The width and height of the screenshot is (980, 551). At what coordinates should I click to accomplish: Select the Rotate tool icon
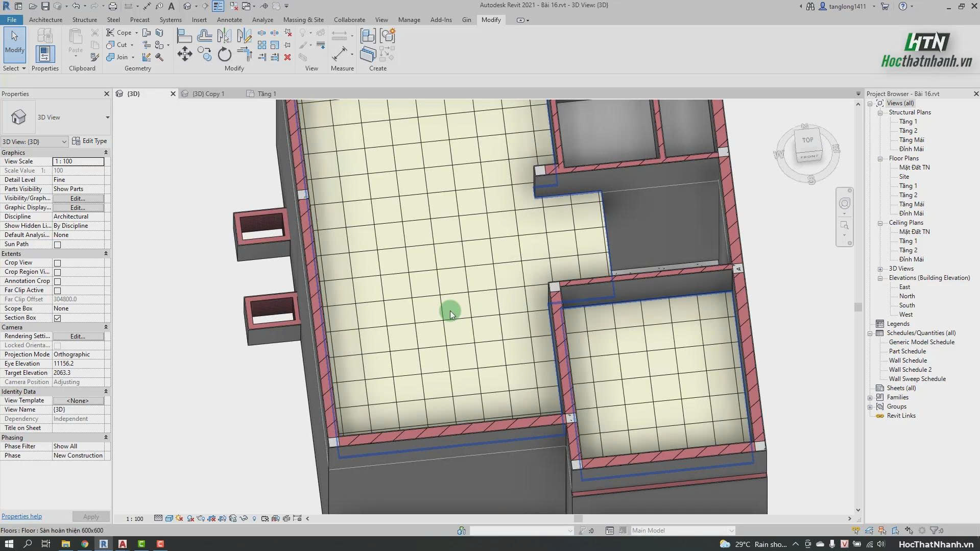tap(224, 54)
